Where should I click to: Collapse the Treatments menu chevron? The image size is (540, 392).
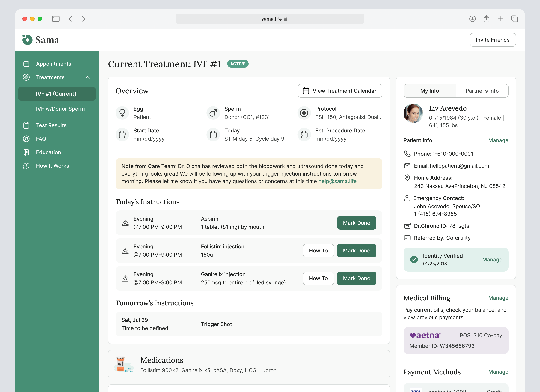point(88,77)
